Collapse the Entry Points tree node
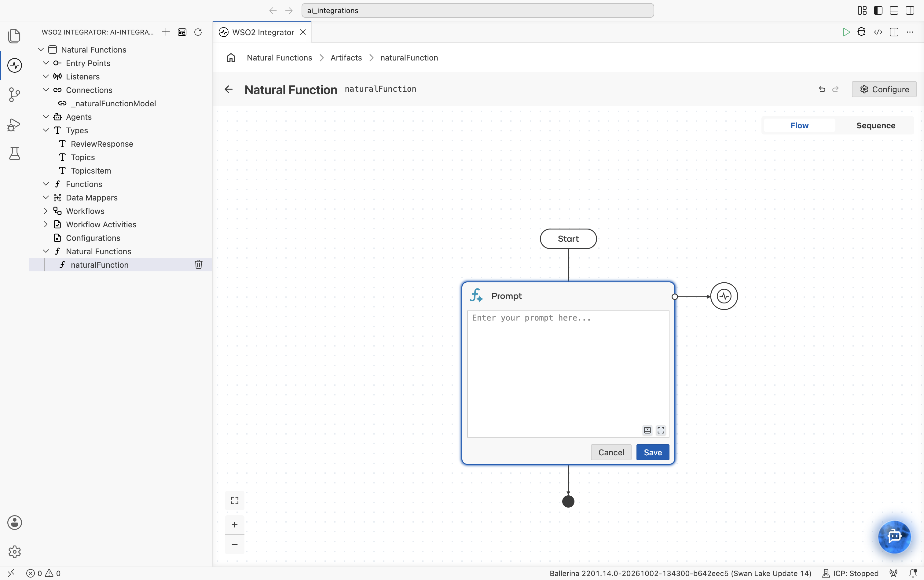This screenshot has height=580, width=924. (x=46, y=63)
